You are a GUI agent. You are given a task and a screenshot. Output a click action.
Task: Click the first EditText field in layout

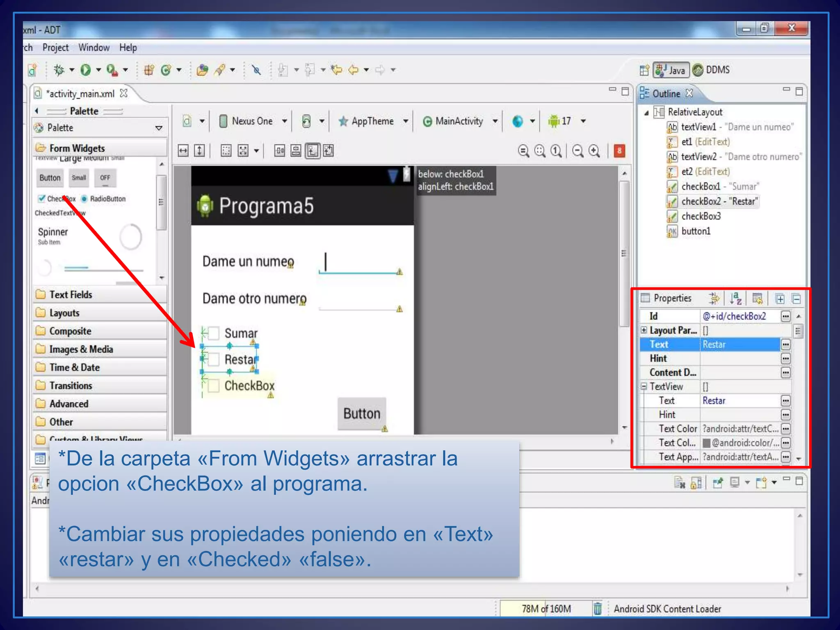click(361, 262)
